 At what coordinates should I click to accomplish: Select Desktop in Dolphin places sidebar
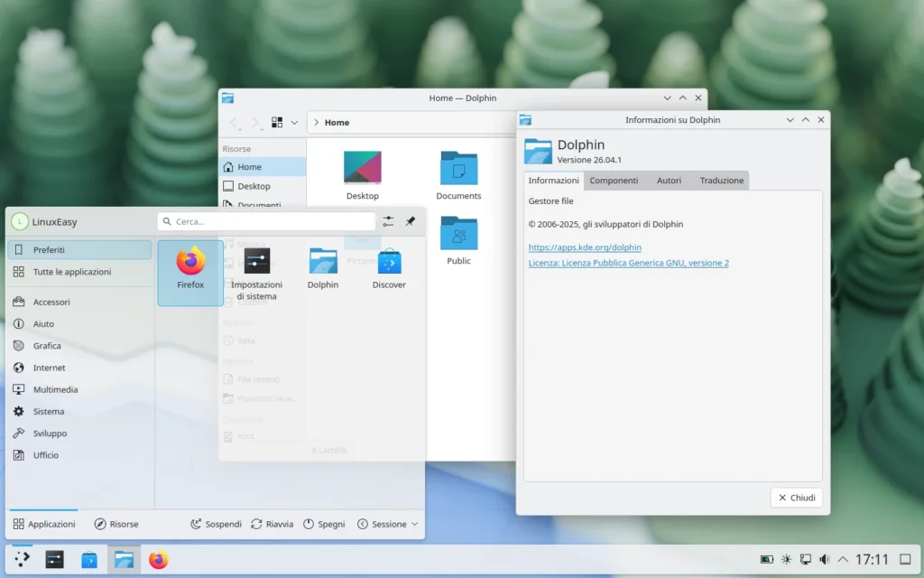click(x=263, y=186)
